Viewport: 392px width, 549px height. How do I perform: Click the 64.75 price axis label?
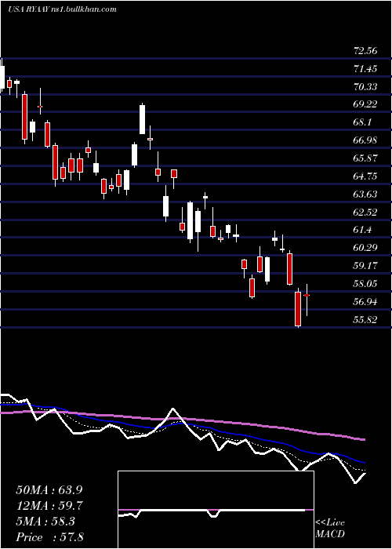pyautogui.click(x=365, y=176)
